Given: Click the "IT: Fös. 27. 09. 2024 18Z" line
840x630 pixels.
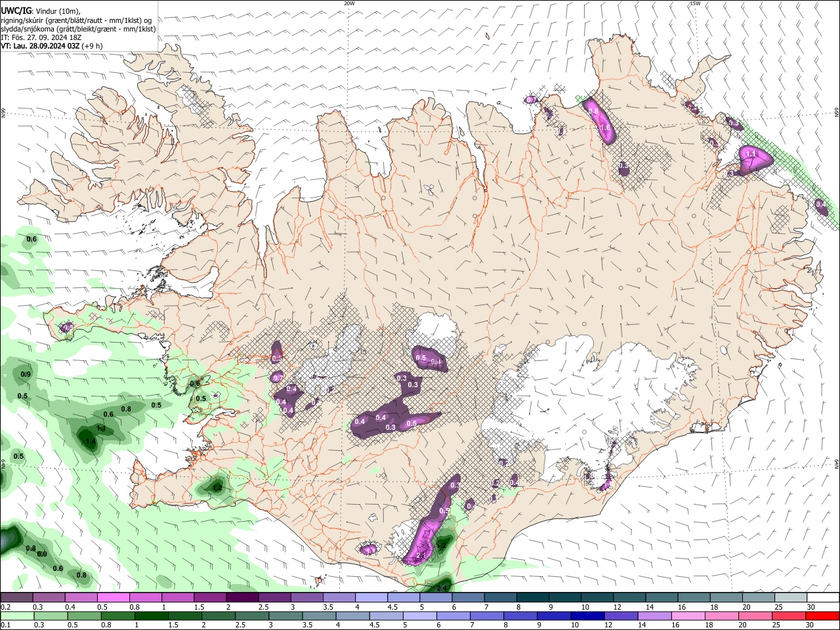Looking at the screenshot, I should pyautogui.click(x=41, y=37).
